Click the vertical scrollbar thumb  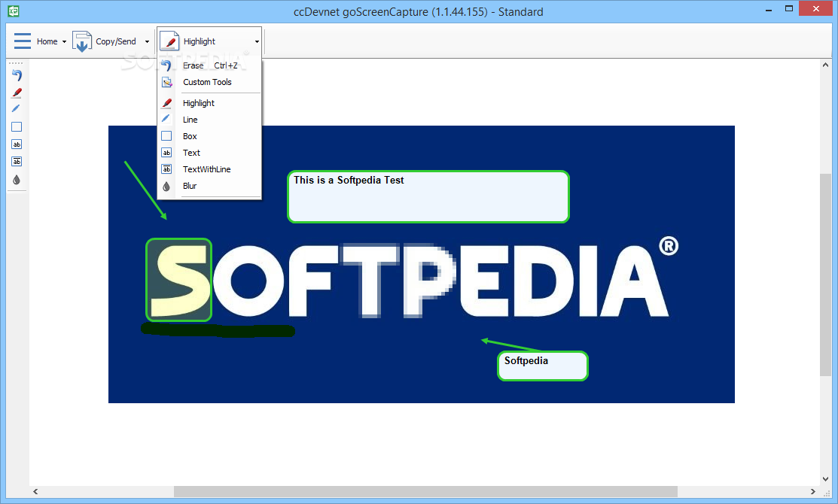(826, 275)
